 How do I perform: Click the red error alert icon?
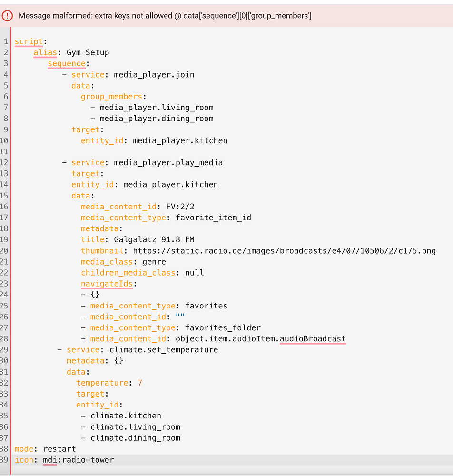click(x=7, y=16)
